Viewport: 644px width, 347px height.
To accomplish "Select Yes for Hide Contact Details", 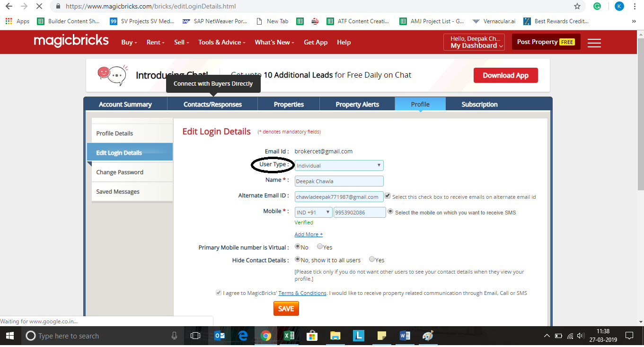I will click(x=372, y=259).
